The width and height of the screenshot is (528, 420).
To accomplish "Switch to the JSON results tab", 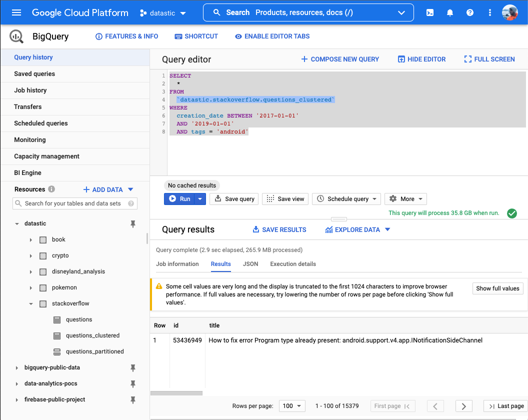I will pos(250,264).
